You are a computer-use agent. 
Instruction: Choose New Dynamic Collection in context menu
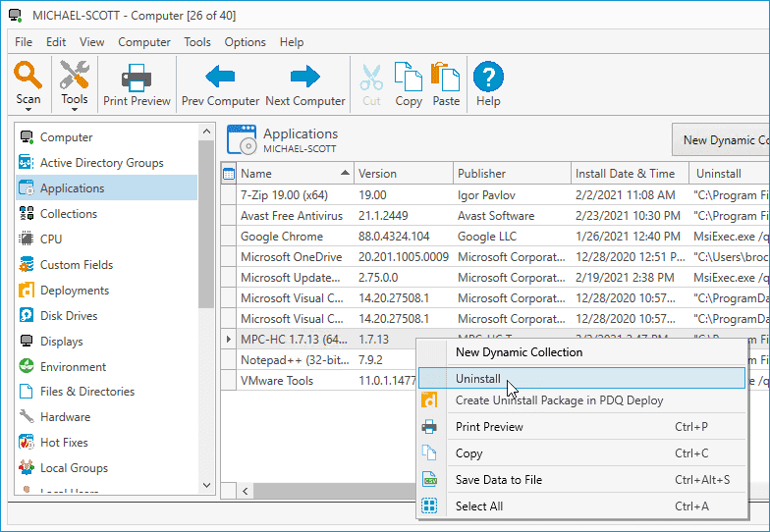(581, 351)
